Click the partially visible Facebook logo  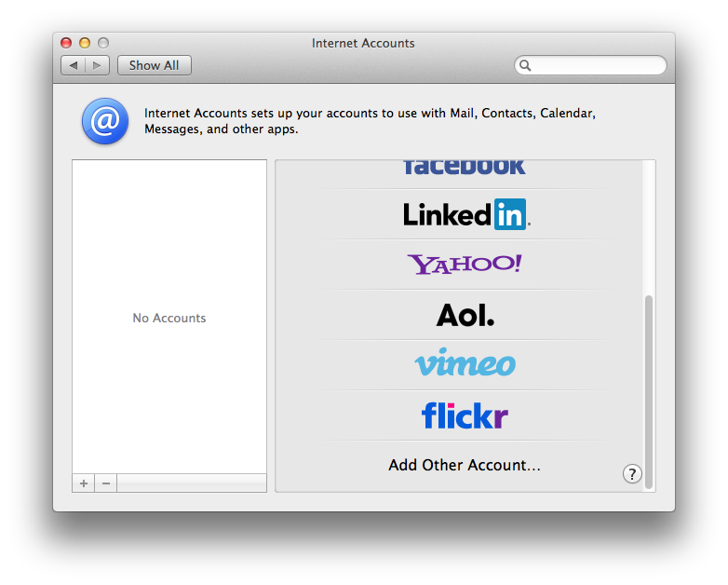(465, 168)
